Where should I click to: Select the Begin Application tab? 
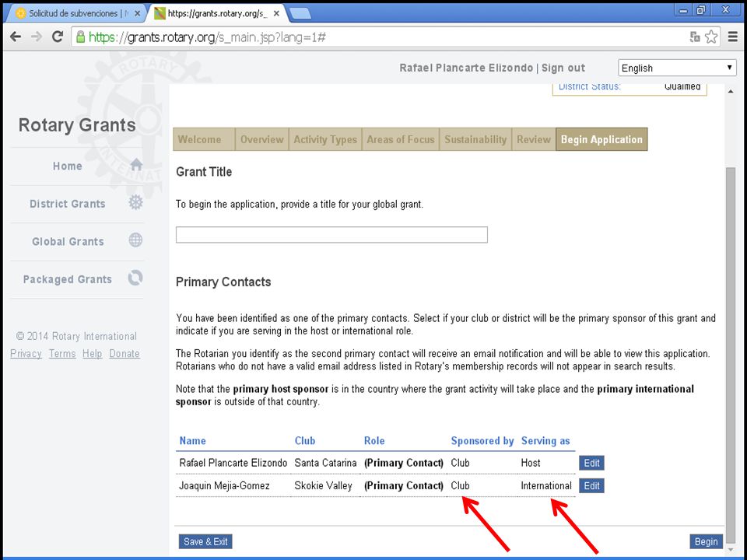tap(601, 139)
